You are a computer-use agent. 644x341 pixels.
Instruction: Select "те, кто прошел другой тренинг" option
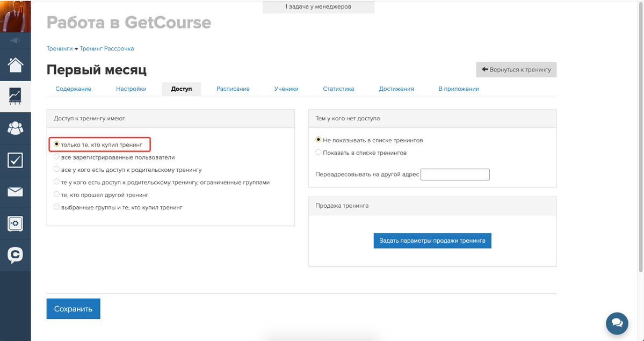57,194
